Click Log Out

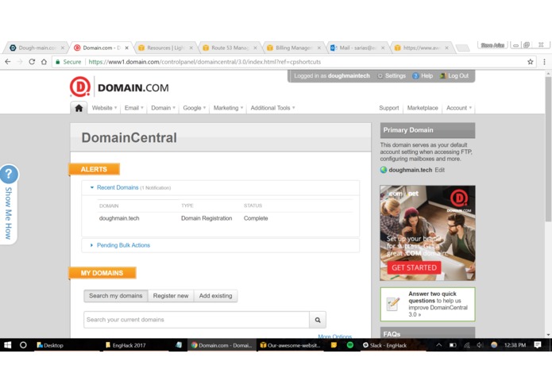pyautogui.click(x=454, y=76)
